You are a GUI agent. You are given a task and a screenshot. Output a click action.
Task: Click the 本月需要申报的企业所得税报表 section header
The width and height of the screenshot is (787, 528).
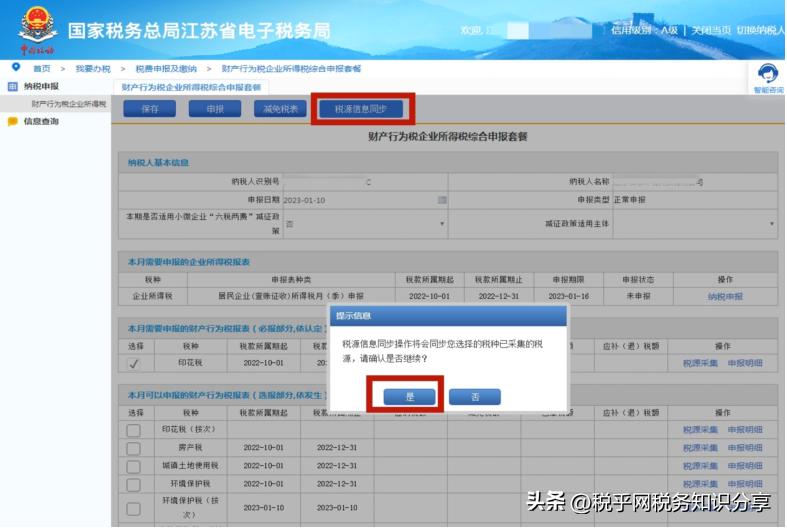coord(448,262)
